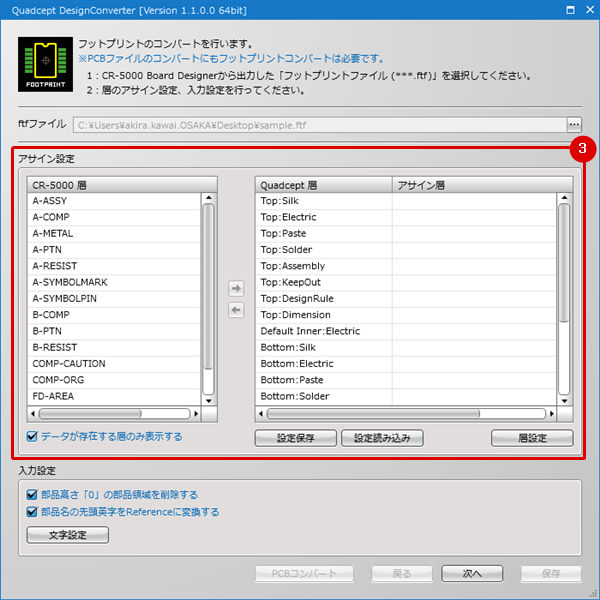Screen dimensions: 600x600
Task: Select Top:Silk Quadcept layer
Action: [406, 201]
